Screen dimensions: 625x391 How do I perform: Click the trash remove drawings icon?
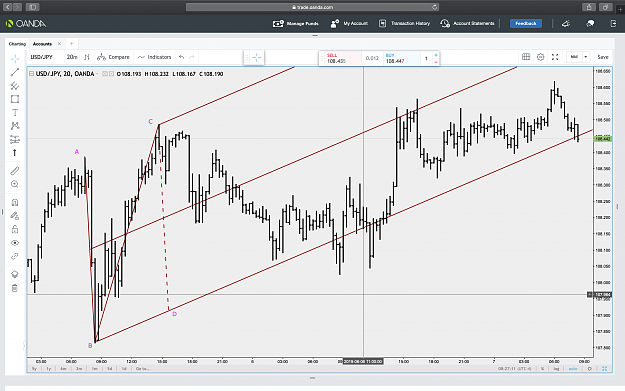[15, 288]
